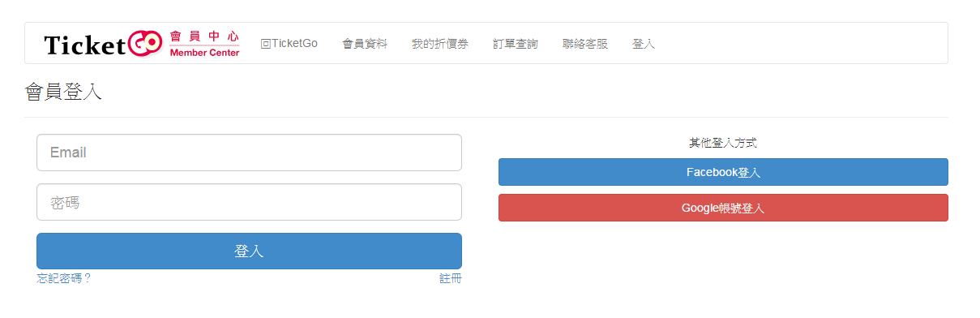Click the black Ticket wordmark logo
Screen dimensions: 980x318
85,45
